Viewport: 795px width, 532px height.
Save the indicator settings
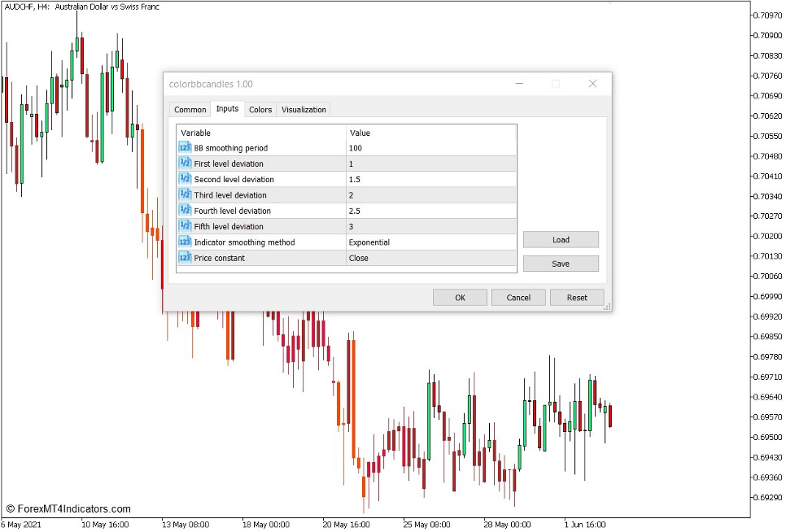(560, 263)
